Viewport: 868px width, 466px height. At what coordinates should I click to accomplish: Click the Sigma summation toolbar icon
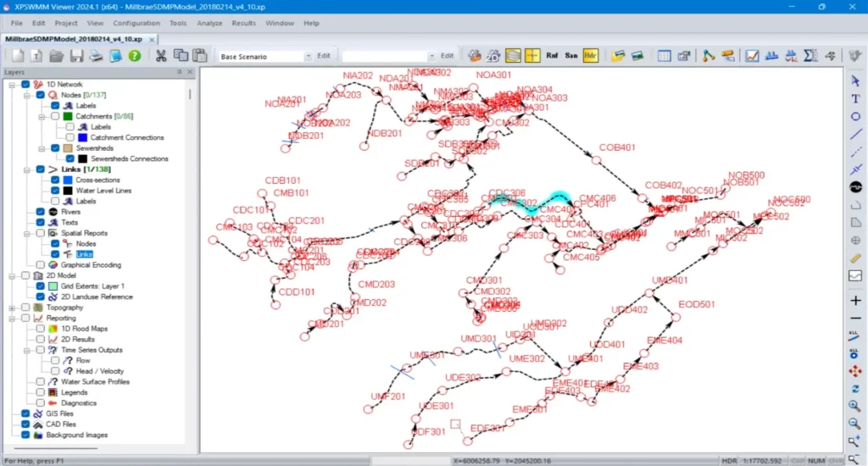pos(811,55)
